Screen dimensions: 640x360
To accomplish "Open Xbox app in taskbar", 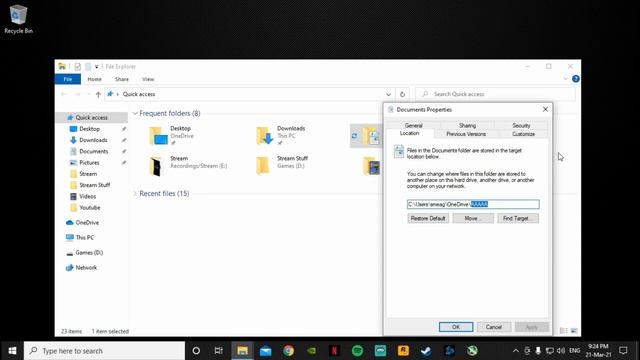I will point(472,351).
